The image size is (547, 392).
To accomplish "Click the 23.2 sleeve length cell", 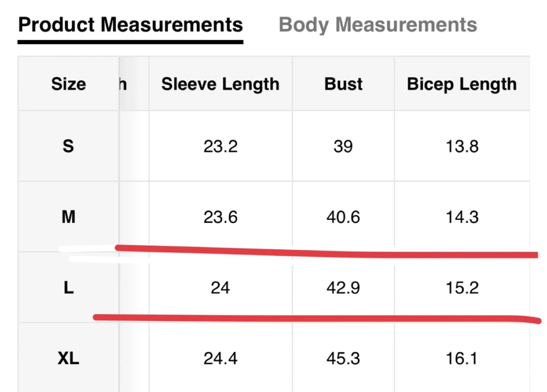I will coord(220,146).
